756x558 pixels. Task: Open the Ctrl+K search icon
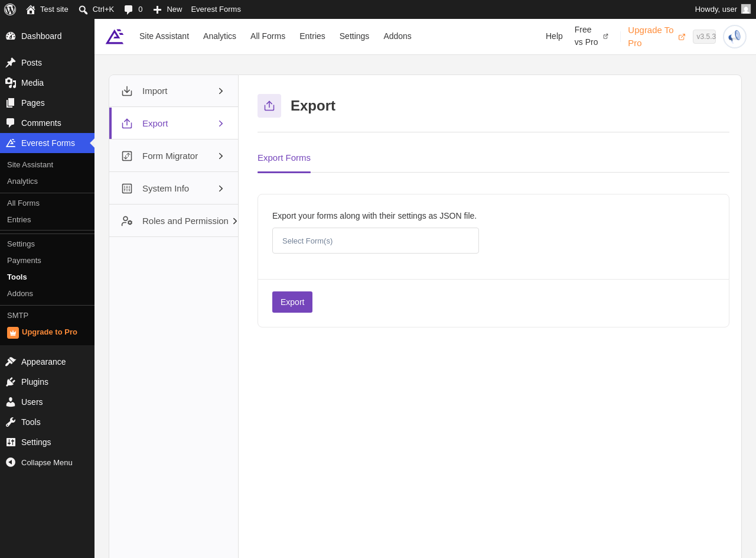click(83, 9)
